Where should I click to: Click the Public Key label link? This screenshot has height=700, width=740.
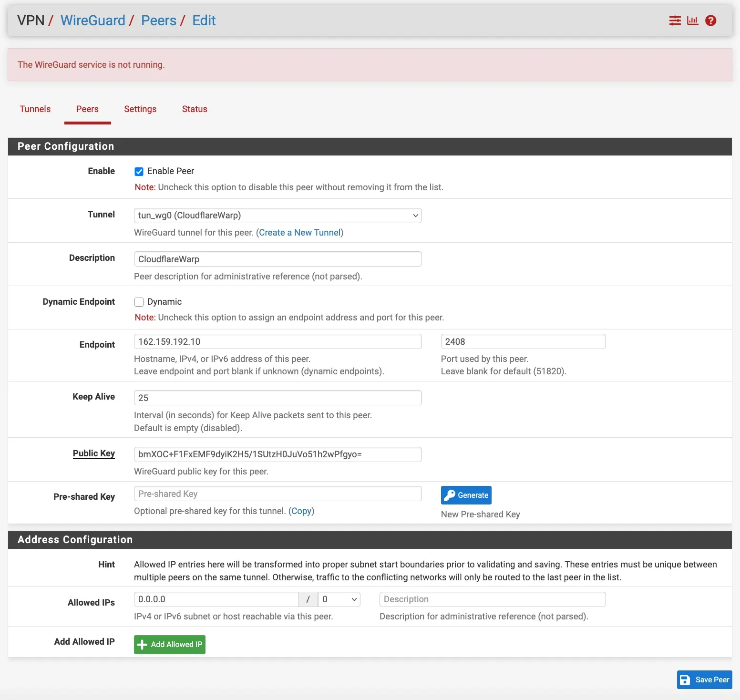pyautogui.click(x=94, y=453)
